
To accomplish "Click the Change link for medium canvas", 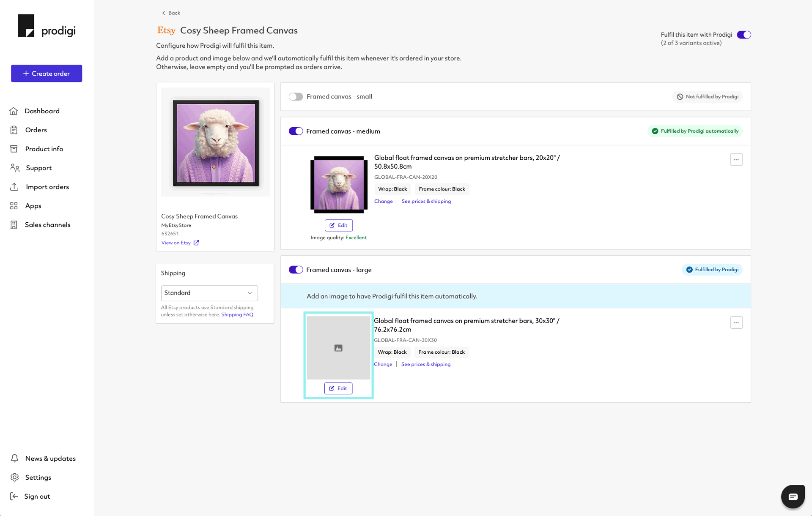I will pyautogui.click(x=383, y=201).
